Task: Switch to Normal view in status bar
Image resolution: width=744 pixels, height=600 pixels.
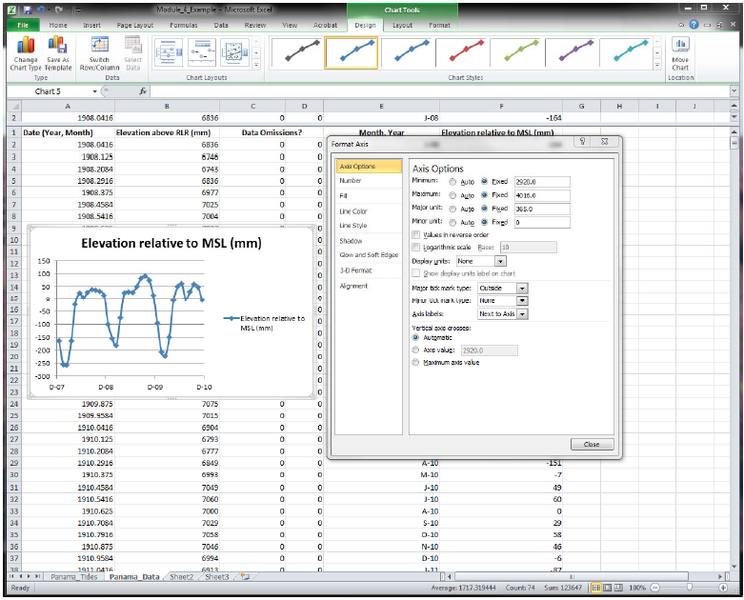Action: pyautogui.click(x=596, y=588)
